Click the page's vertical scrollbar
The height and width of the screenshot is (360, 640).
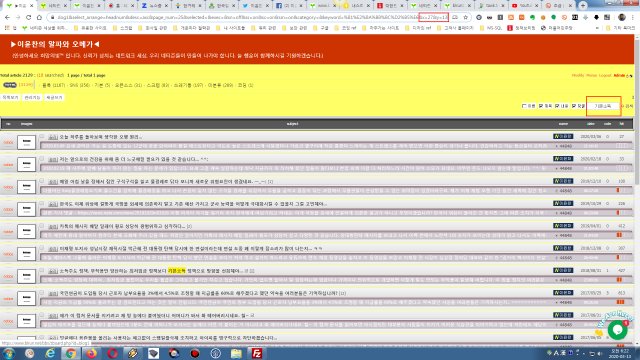637,110
